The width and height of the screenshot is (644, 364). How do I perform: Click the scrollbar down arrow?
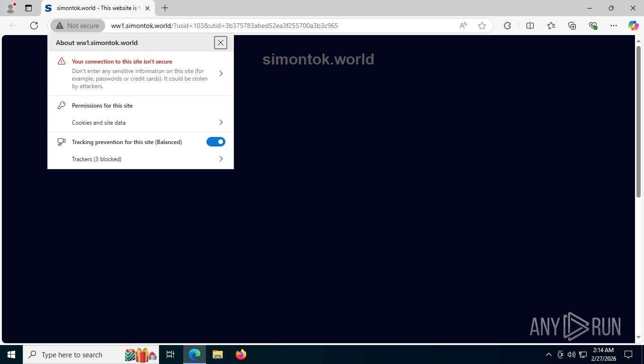click(x=638, y=337)
